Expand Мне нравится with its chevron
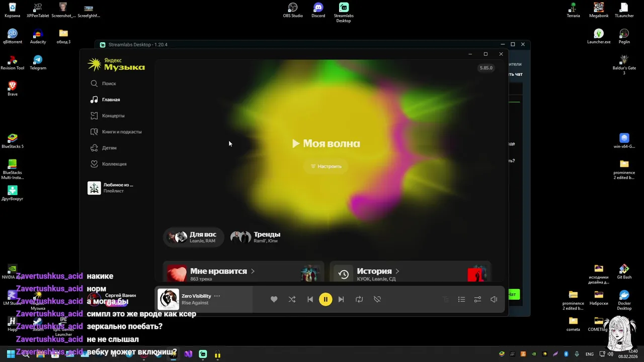Viewport: 644px width, 362px height. coord(253,271)
